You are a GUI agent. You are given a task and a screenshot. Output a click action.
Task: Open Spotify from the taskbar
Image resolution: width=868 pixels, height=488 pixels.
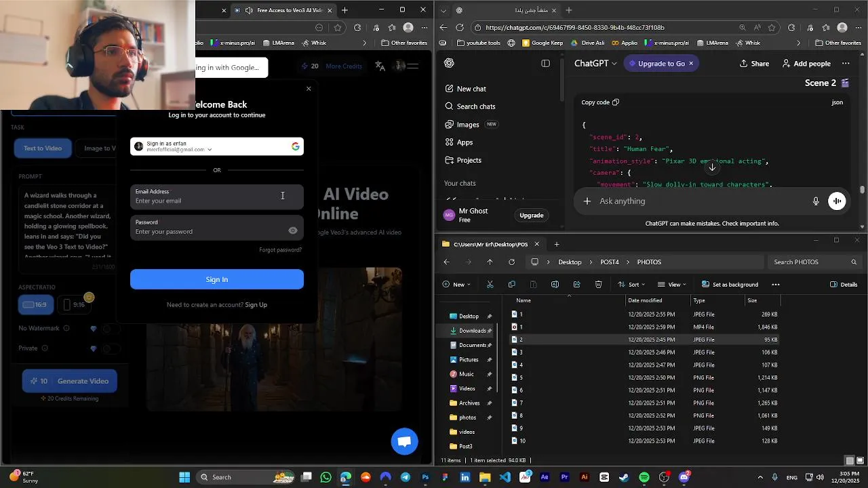[x=644, y=477]
